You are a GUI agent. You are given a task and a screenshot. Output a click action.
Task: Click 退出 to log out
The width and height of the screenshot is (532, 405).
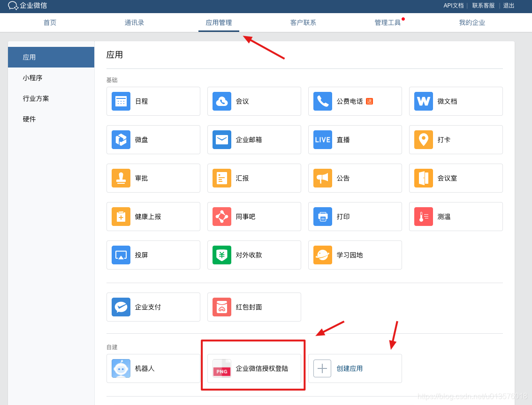(x=509, y=6)
